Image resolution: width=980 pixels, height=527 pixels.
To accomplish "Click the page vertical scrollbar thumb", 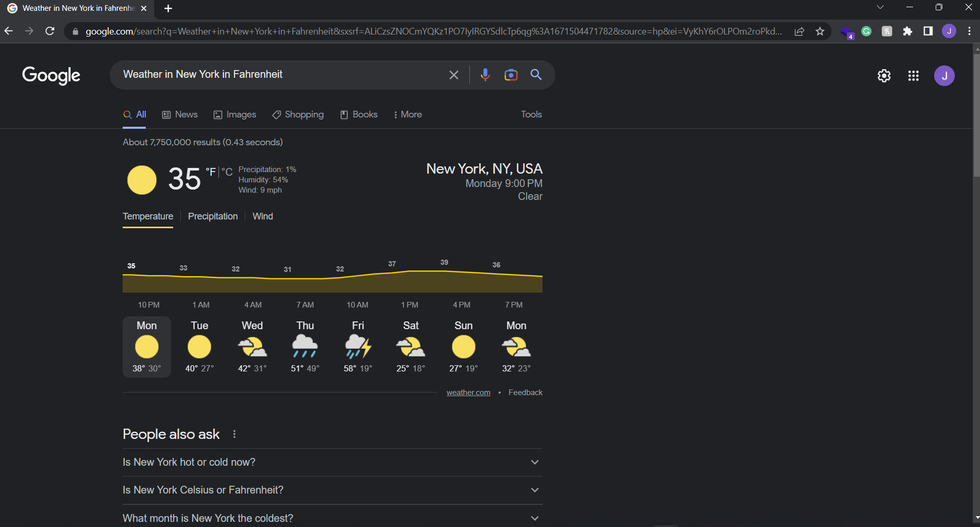I will (x=976, y=116).
